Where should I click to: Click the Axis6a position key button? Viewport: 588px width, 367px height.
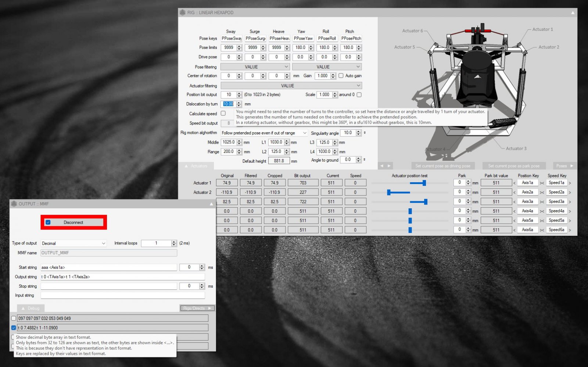coord(527,230)
